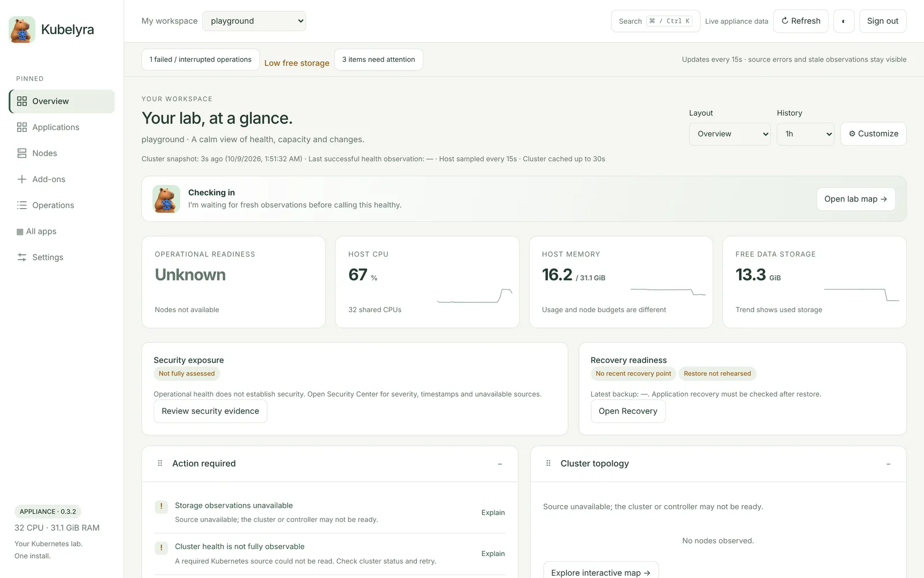Collapse the Cluster topology panel
Screen dimensions: 924x578
[x=888, y=464]
